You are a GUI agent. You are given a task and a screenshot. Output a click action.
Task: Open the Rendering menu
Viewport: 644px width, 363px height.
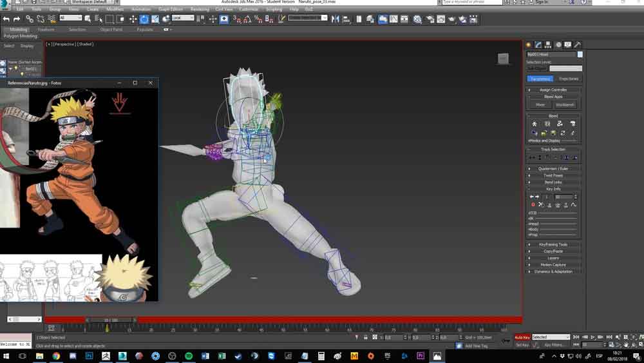(200, 9)
